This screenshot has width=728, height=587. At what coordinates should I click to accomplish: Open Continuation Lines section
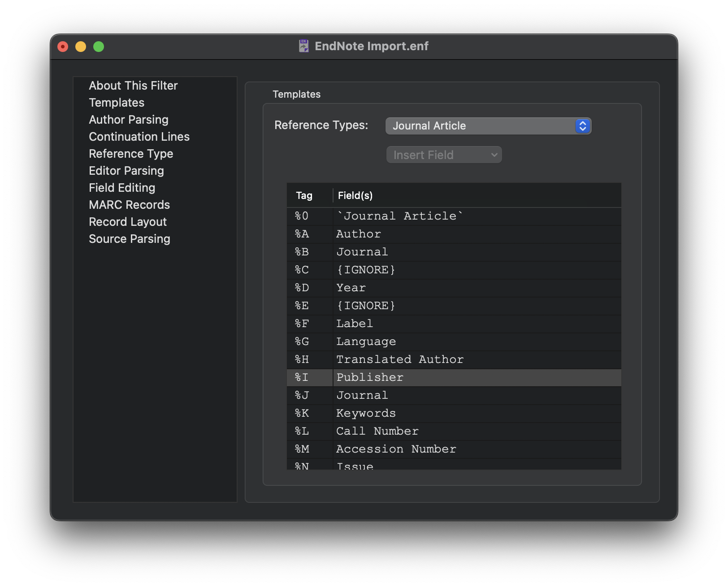[x=139, y=137]
